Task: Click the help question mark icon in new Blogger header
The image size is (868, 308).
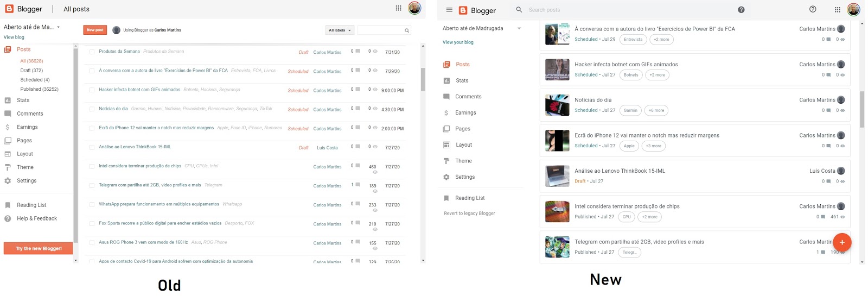Action: click(813, 9)
